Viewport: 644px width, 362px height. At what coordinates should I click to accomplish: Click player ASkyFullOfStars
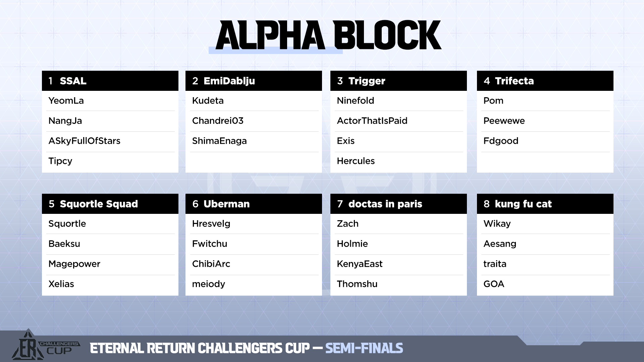click(x=84, y=141)
